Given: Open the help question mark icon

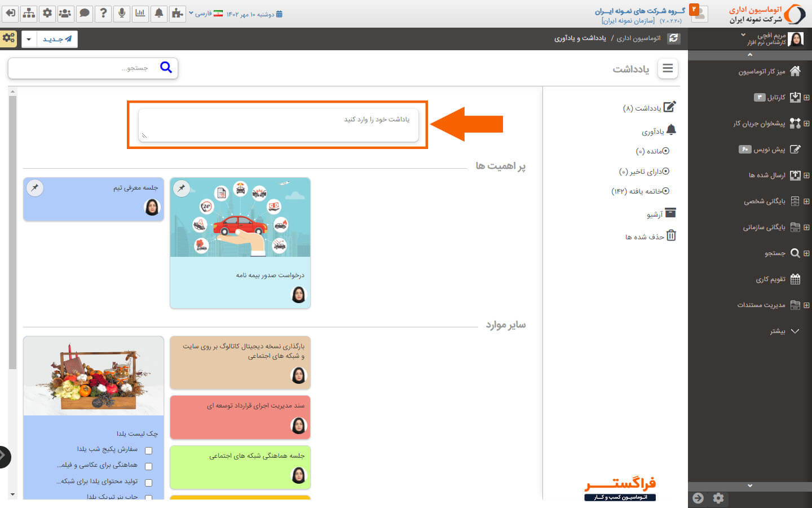Looking at the screenshot, I should pos(103,13).
